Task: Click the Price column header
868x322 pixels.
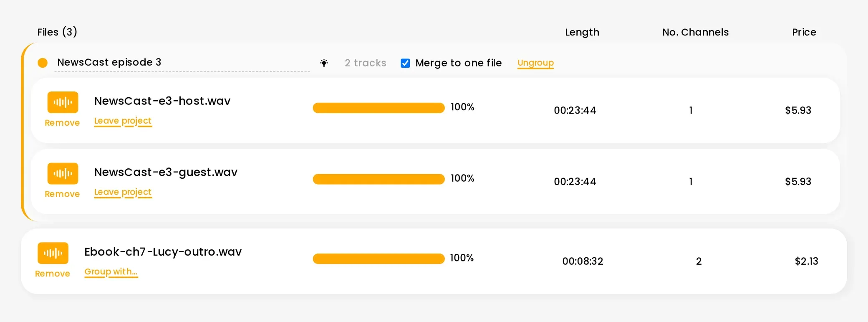Action: [804, 32]
